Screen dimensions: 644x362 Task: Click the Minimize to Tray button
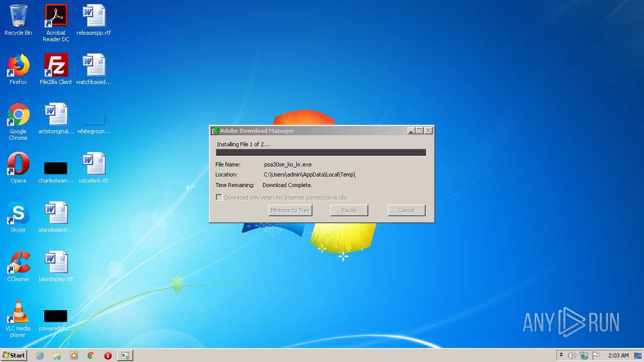pyautogui.click(x=290, y=210)
